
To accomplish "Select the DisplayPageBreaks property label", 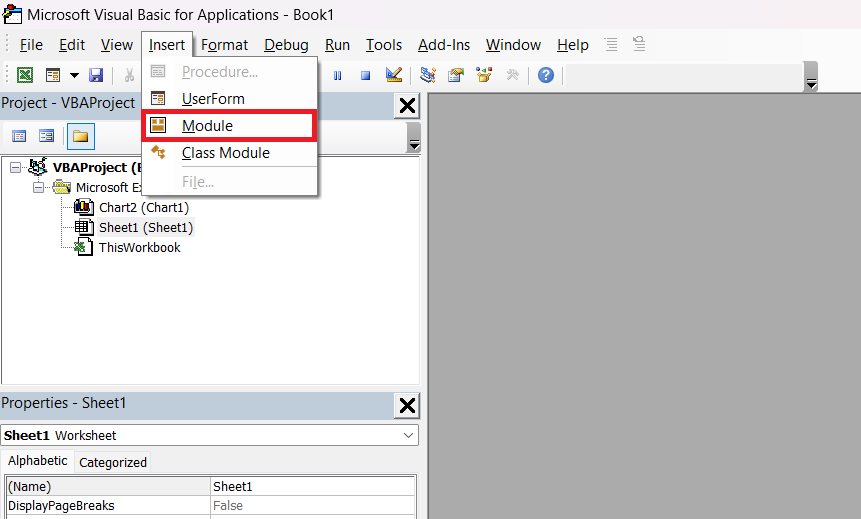I will coord(108,506).
